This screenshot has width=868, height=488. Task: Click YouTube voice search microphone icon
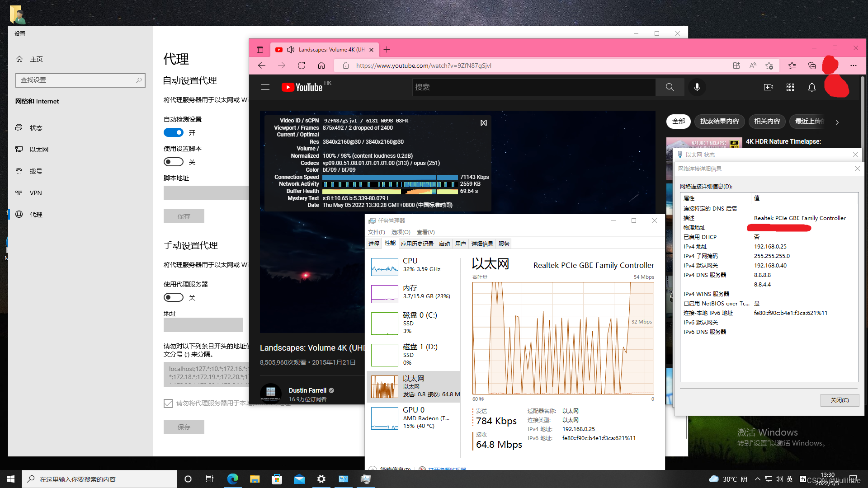(x=697, y=87)
